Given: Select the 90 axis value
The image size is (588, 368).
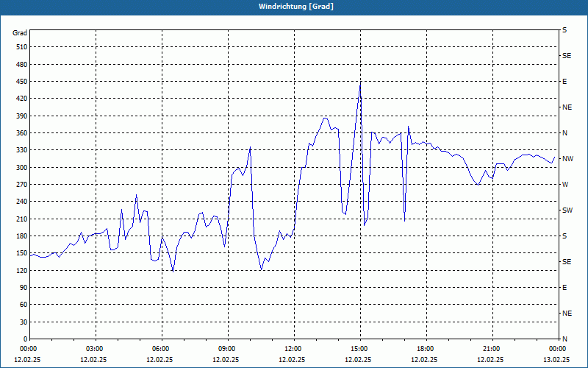Looking at the screenshot, I should [24, 288].
